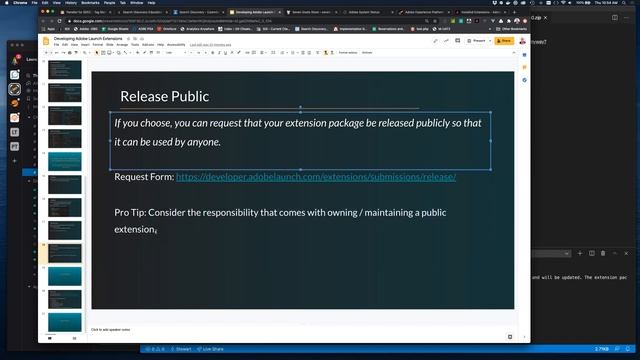The height and width of the screenshot is (360, 640).
Task: Open the Google Slides home icon
Action: 46,41
